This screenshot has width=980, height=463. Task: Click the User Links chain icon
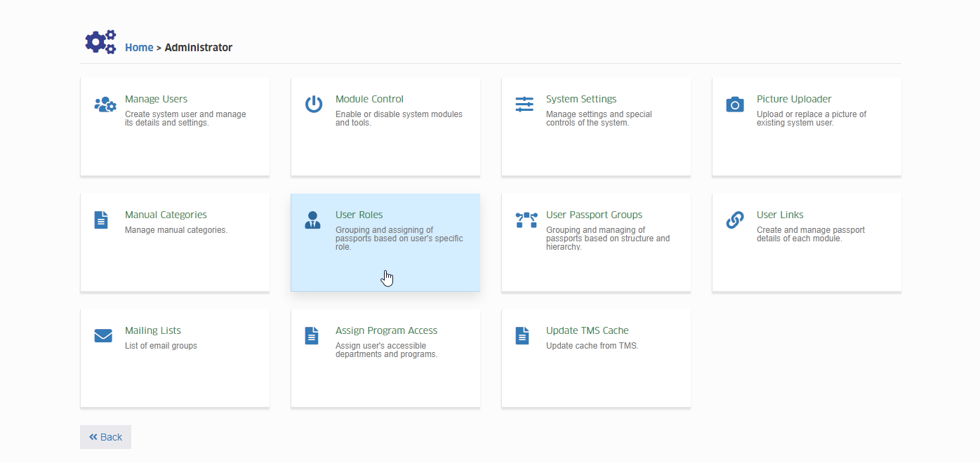[735, 220]
